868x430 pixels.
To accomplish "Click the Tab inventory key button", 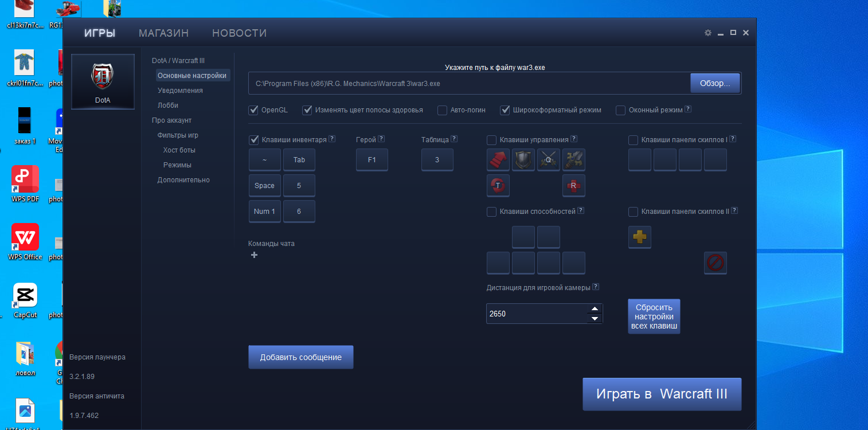I will click(x=299, y=160).
